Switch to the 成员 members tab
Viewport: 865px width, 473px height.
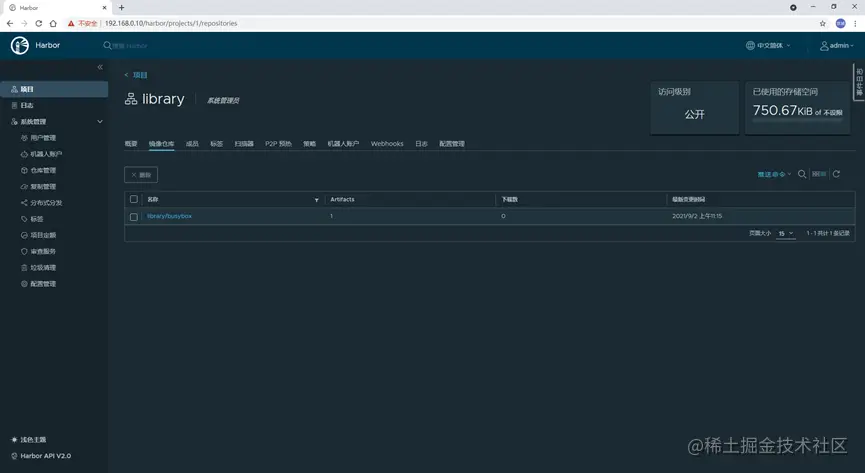(x=192, y=144)
